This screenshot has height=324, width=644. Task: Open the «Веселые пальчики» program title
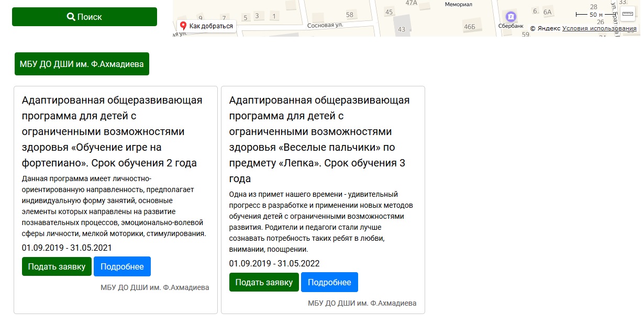pyautogui.click(x=319, y=139)
